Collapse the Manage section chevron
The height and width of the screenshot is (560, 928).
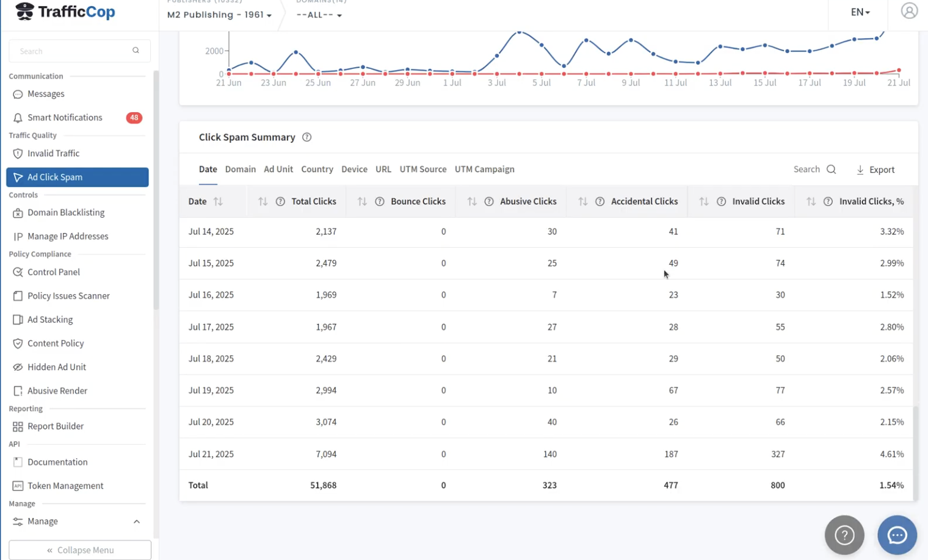point(137,522)
